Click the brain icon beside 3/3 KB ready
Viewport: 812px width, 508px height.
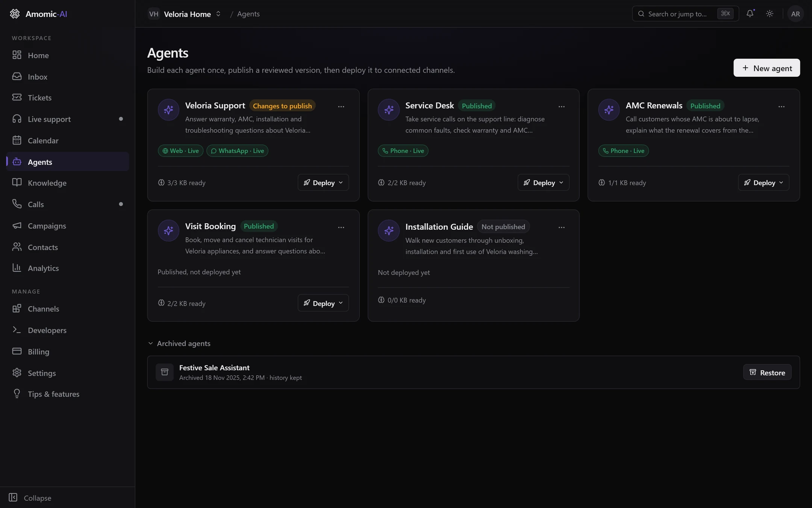[x=161, y=183]
